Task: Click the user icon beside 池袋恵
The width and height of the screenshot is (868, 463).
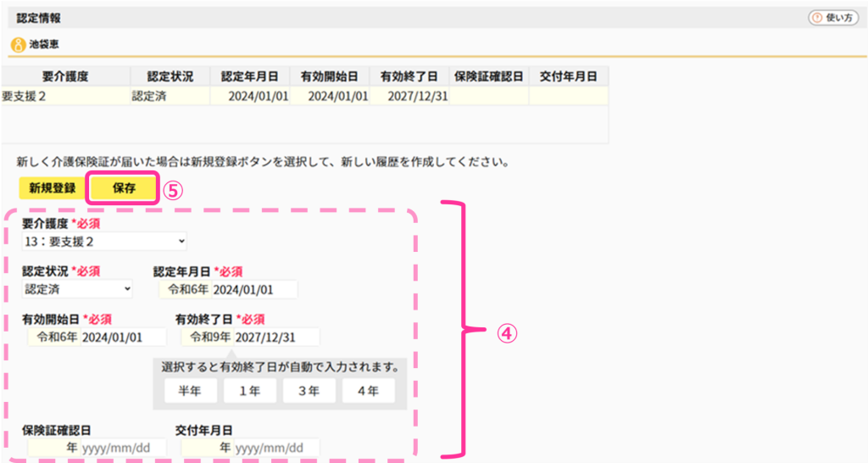Action: tap(19, 44)
